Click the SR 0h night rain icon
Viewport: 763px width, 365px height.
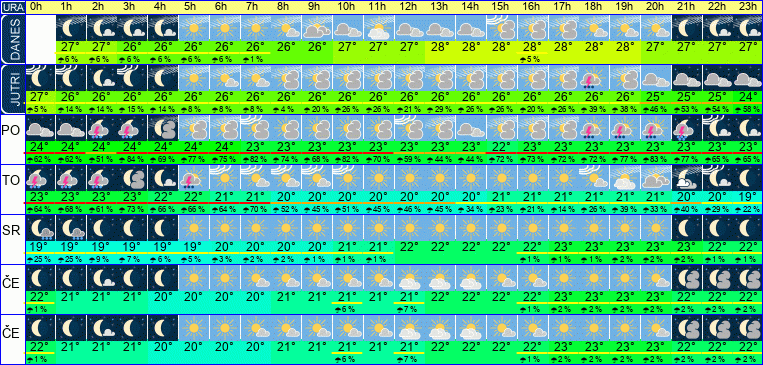(x=40, y=228)
